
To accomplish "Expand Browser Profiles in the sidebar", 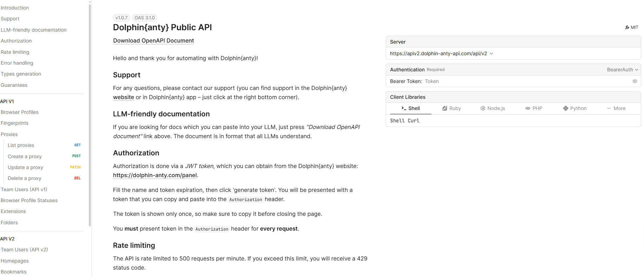I will [20, 112].
